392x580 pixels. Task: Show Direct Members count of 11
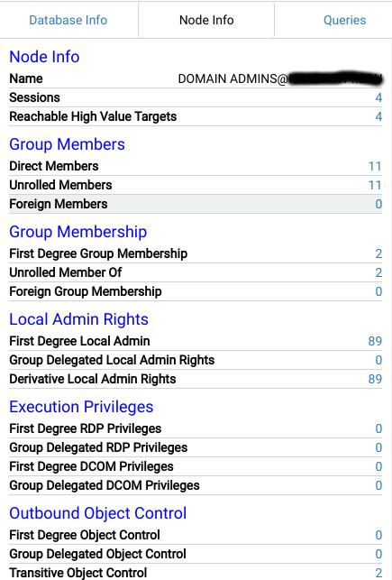pyautogui.click(x=375, y=166)
